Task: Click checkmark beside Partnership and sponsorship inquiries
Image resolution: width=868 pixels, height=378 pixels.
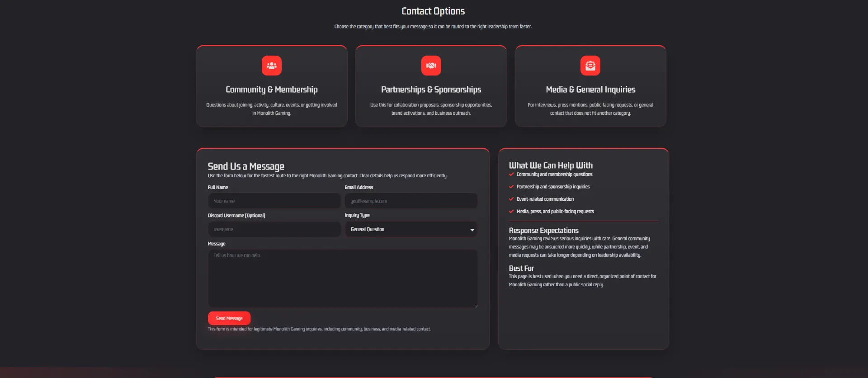Action: click(x=511, y=187)
